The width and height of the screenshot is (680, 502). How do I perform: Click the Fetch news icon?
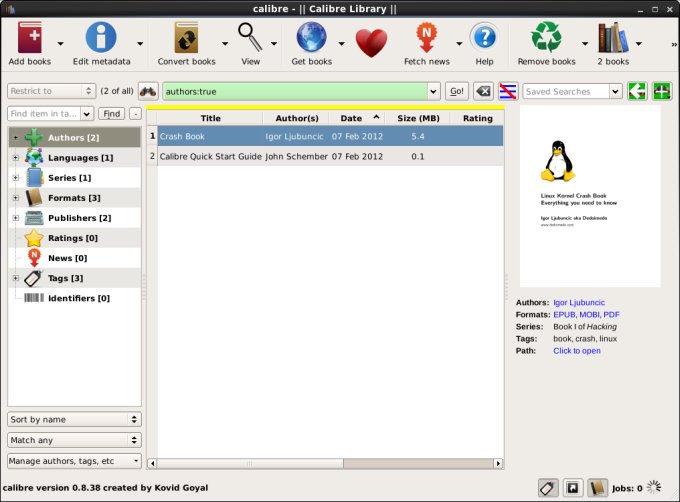pyautogui.click(x=427, y=37)
